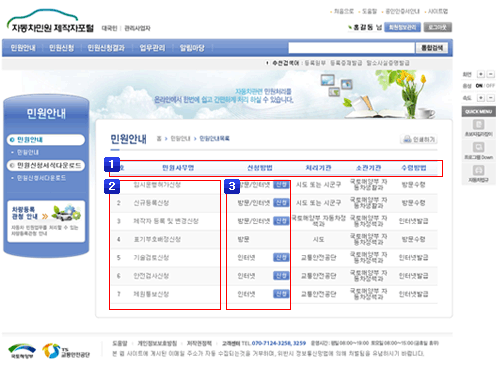The width and height of the screenshot is (500, 370).
Task: Open the footer 저작권정책 link
Action: (199, 343)
